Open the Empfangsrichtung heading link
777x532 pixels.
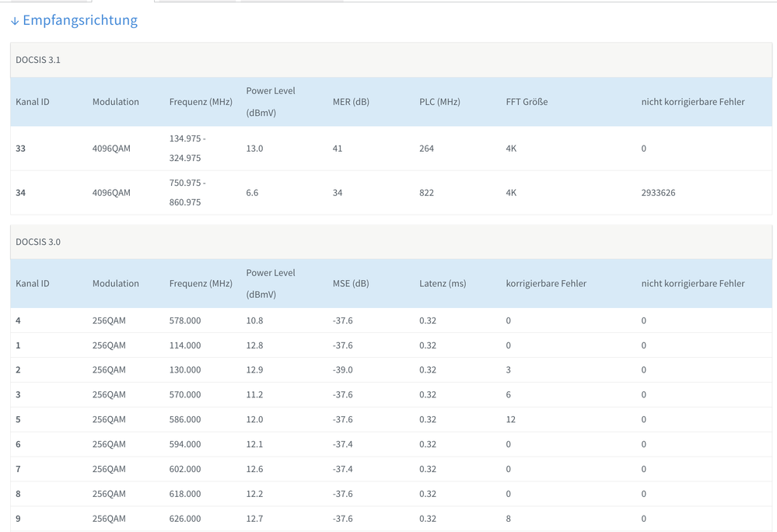pos(80,20)
